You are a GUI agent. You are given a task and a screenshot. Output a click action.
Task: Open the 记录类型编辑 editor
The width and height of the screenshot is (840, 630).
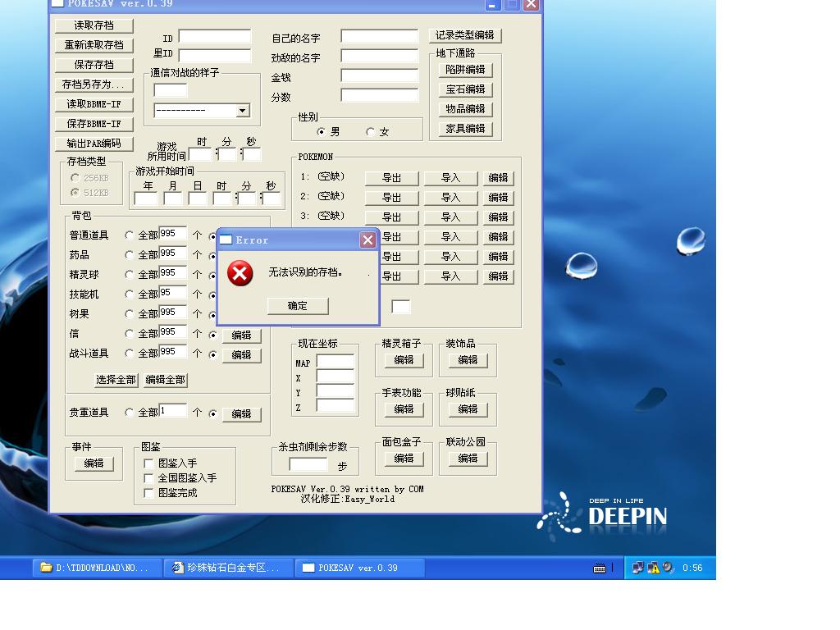(465, 35)
